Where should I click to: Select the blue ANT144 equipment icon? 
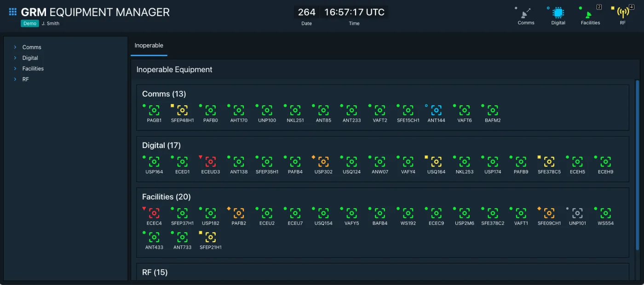coord(436,110)
